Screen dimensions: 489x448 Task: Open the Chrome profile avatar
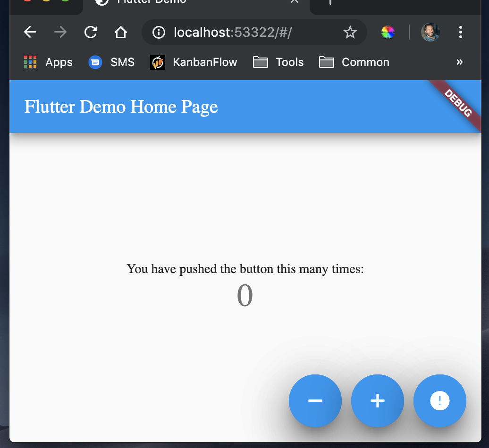point(430,32)
